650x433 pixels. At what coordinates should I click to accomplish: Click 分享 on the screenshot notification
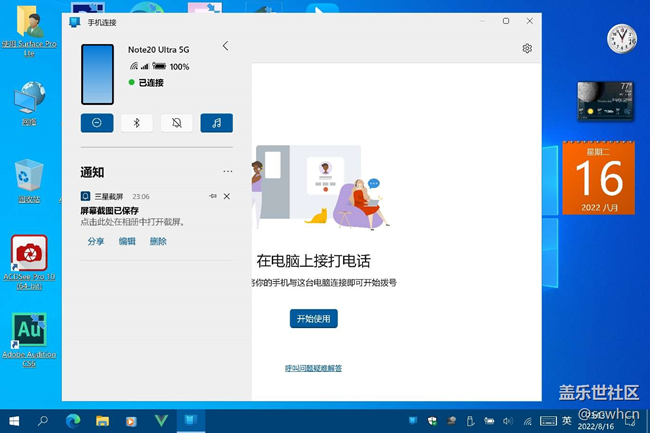tap(96, 241)
